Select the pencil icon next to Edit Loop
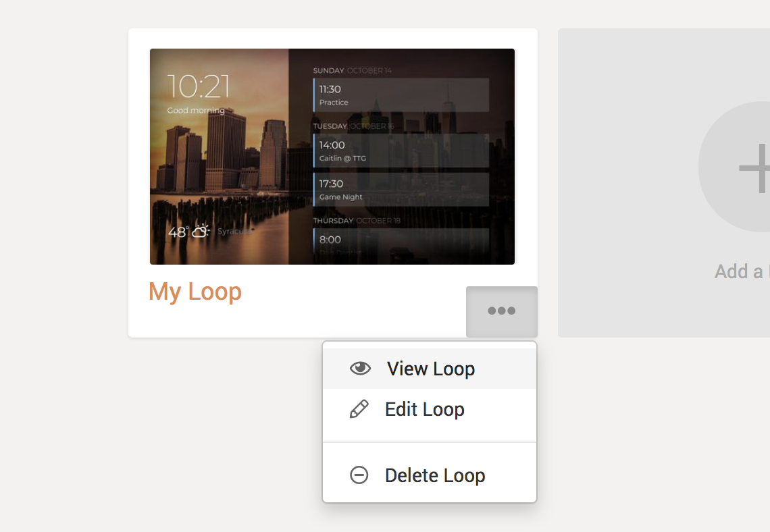Screen dimensions: 770x532 click(x=359, y=408)
